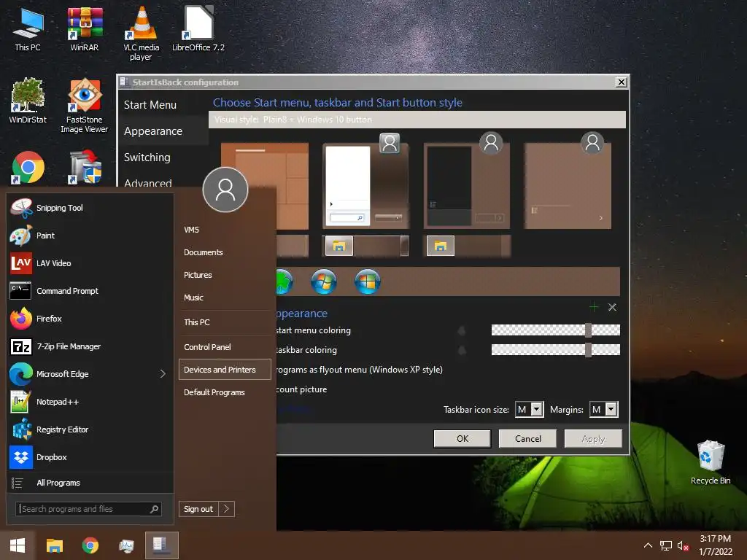The height and width of the screenshot is (560, 747).
Task: Open Paint from Start menu
Action: [90, 236]
